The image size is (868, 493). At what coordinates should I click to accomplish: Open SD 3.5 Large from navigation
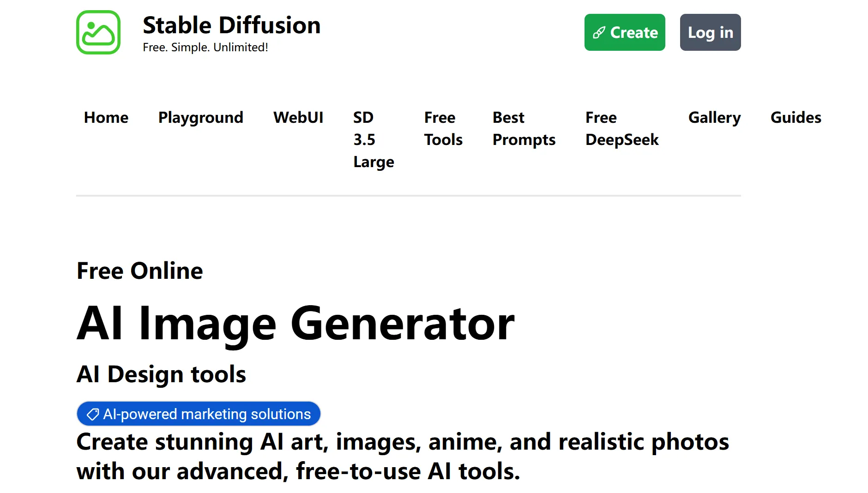point(374,139)
